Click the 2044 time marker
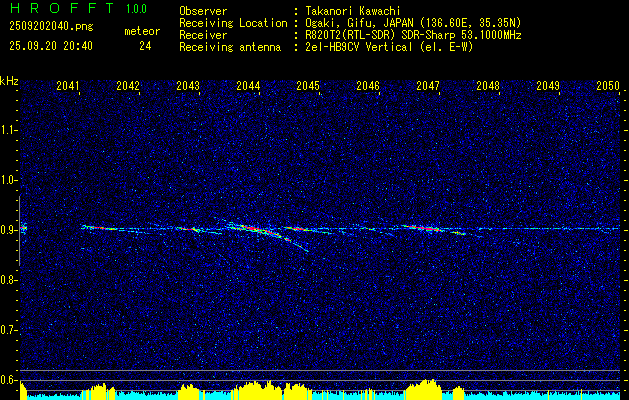 [x=248, y=85]
